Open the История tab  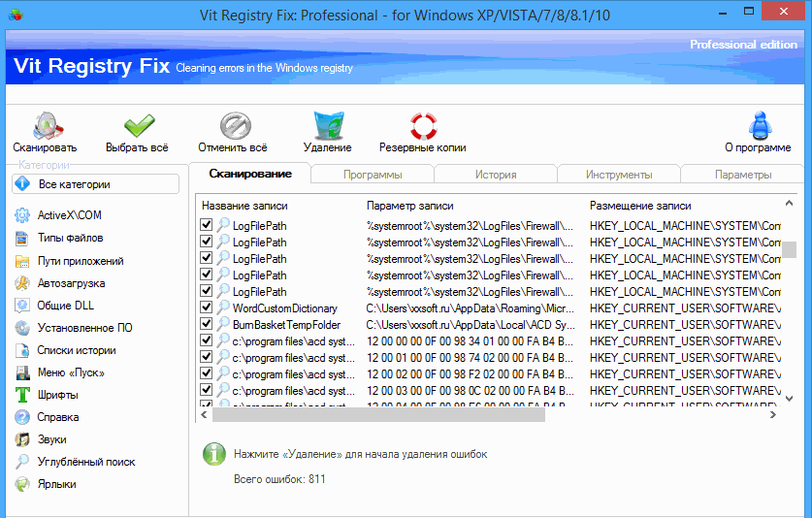point(496,175)
